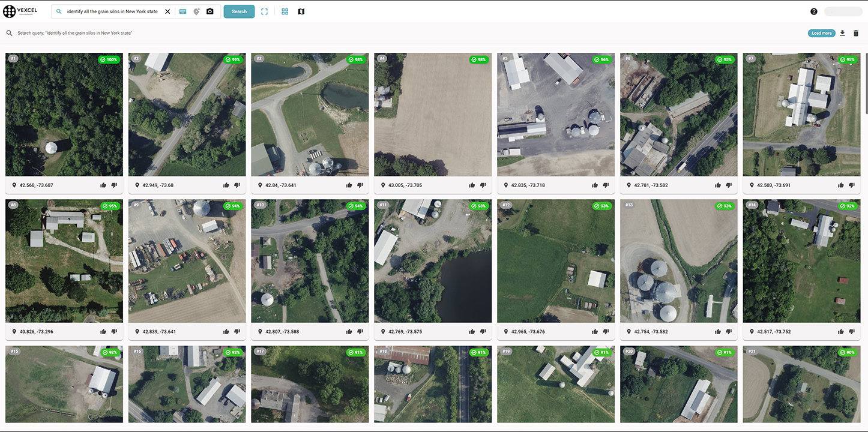Dislike the result at 42.949, -73.68
Image resolution: width=868 pixels, height=432 pixels.
tap(237, 185)
